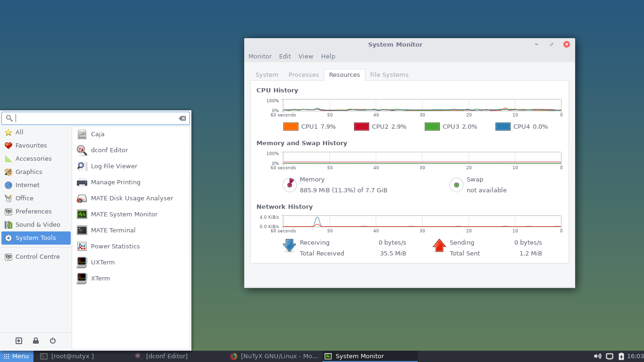
Task: Click the volume icon in system tray
Action: pyautogui.click(x=597, y=356)
